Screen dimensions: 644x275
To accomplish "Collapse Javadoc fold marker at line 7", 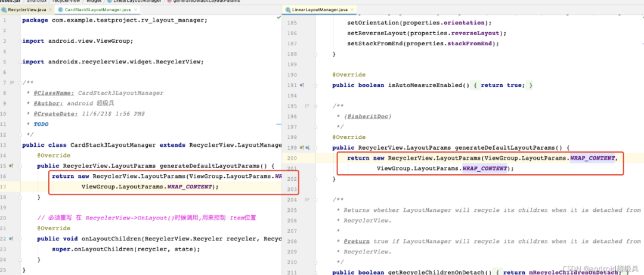I will point(19,83).
